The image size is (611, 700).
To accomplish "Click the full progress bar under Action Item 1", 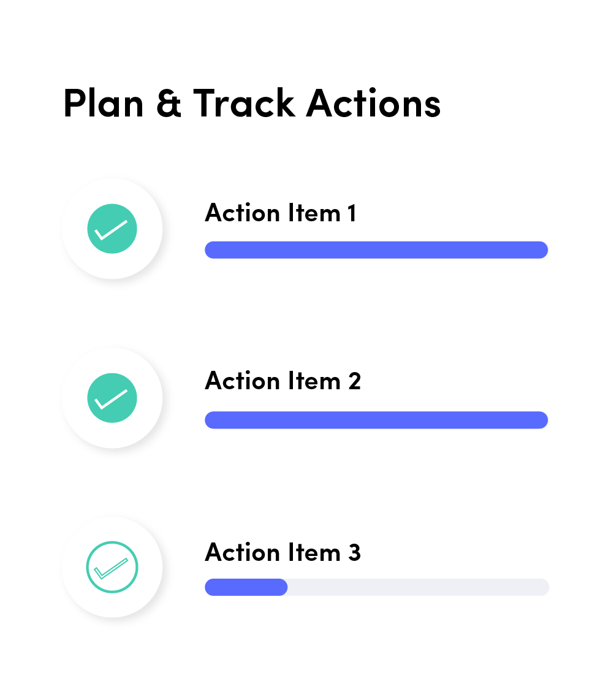I will 376,250.
